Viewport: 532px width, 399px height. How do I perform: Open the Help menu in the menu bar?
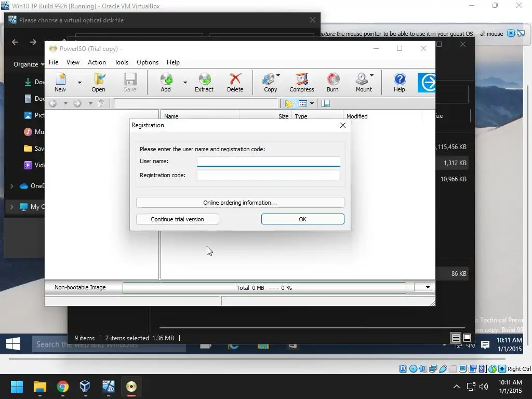[173, 62]
